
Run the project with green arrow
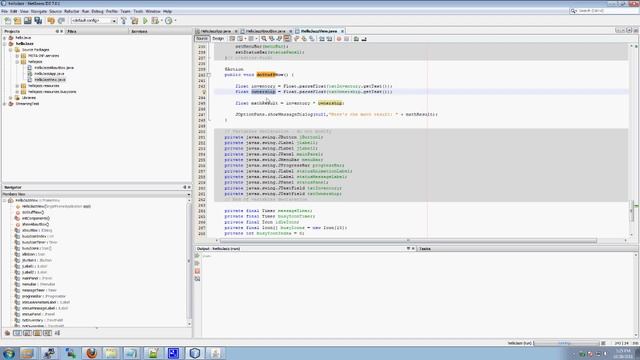tap(145, 20)
